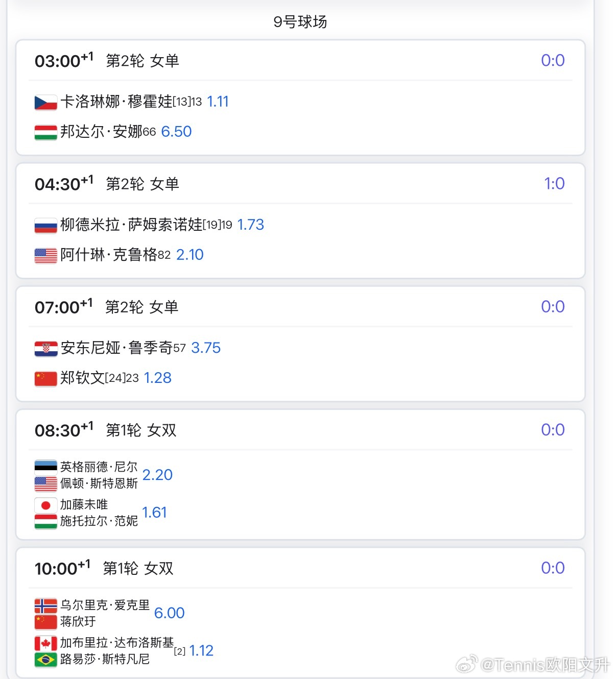616x679 pixels.
Task: Open player name 郑钦文
Action: (x=82, y=378)
